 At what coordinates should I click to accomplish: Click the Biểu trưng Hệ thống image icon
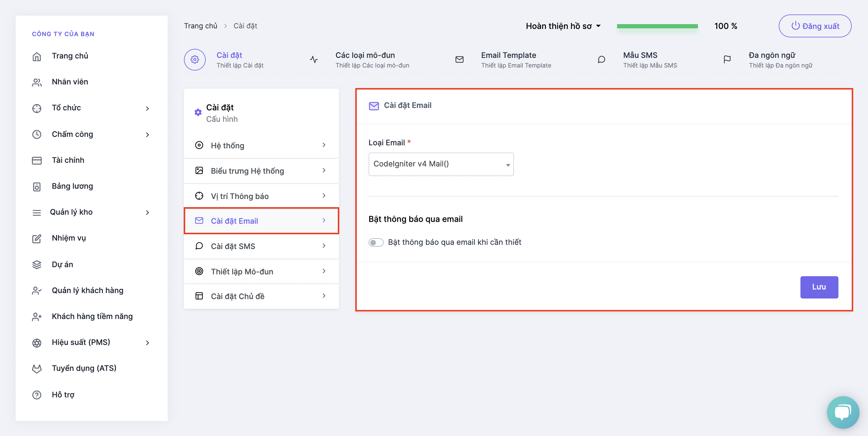199,170
